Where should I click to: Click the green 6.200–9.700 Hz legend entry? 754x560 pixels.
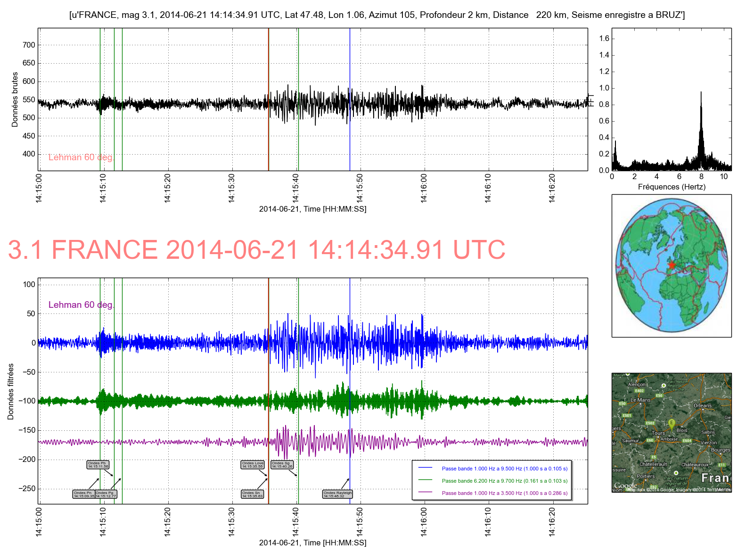point(504,481)
